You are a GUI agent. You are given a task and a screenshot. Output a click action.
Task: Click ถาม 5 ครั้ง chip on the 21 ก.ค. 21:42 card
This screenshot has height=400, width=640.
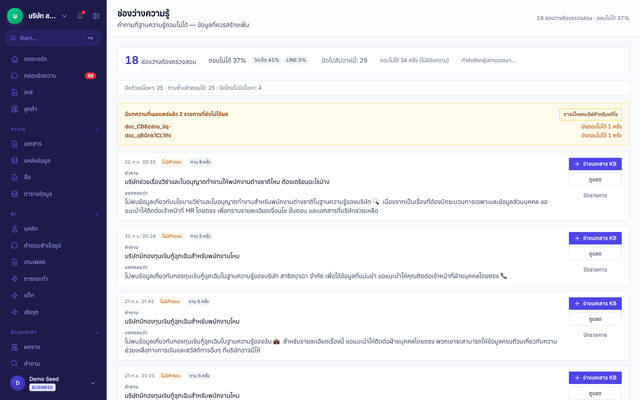199,302
